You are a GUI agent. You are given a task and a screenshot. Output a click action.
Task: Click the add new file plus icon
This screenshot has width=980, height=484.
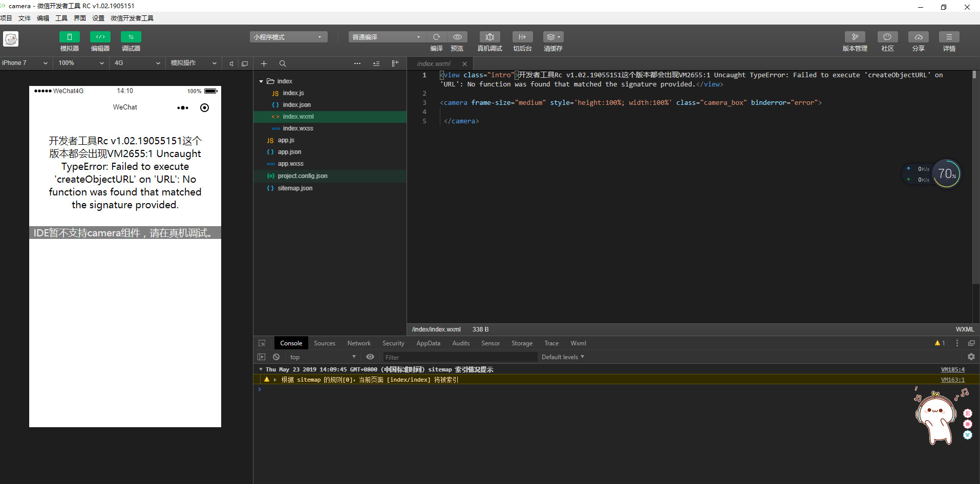[264, 63]
